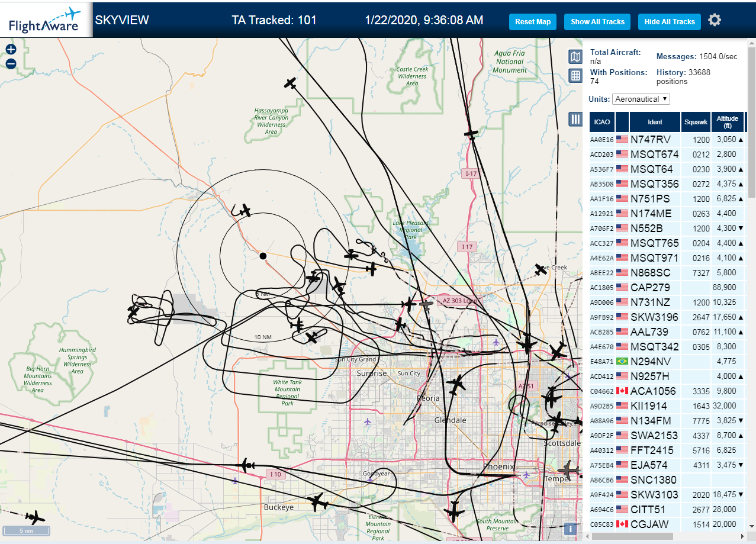Select the MSQT64 aircraft
The height and width of the screenshot is (544, 756).
pos(667,169)
